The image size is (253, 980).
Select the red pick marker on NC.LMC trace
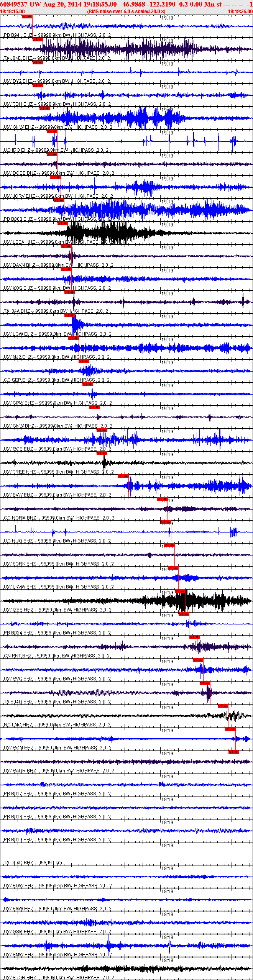[223, 706]
